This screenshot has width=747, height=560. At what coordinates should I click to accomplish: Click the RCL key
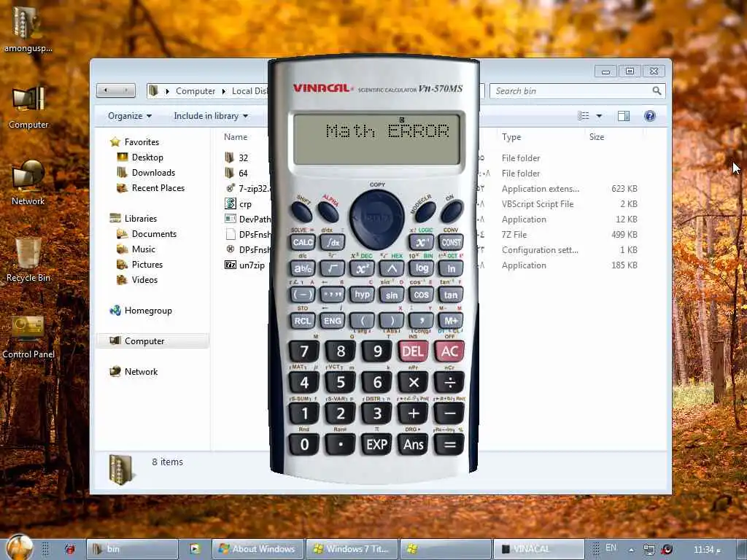tap(303, 321)
